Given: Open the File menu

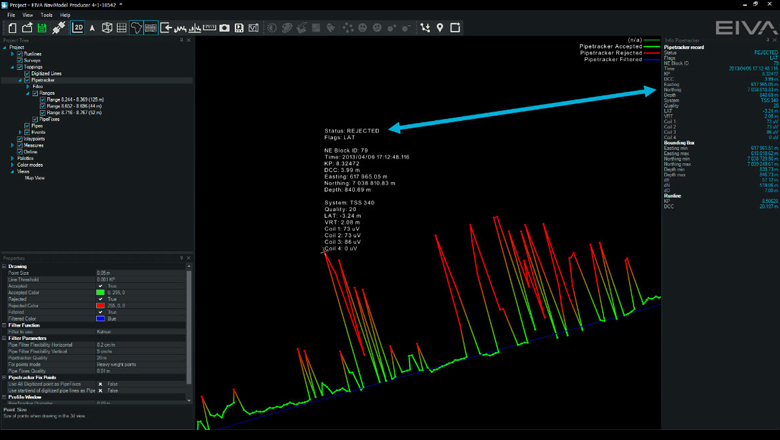Looking at the screenshot, I should (11, 15).
